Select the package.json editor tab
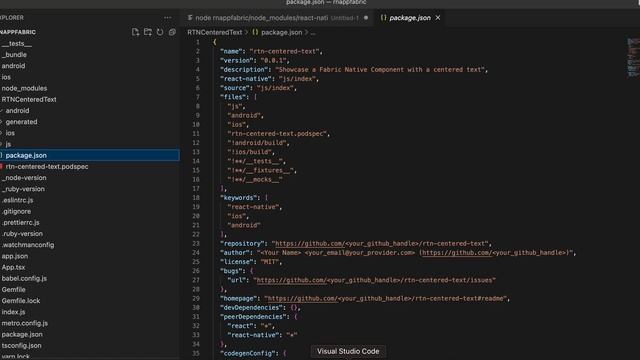The image size is (640, 360). click(409, 18)
